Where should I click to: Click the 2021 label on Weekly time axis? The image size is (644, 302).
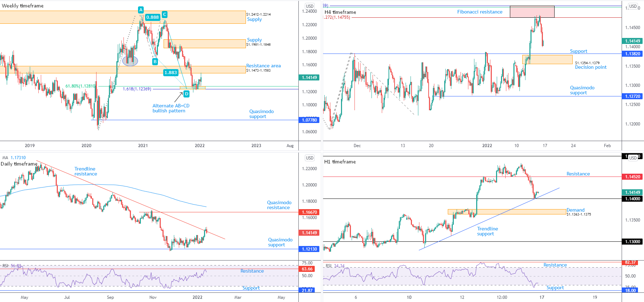pyautogui.click(x=143, y=145)
